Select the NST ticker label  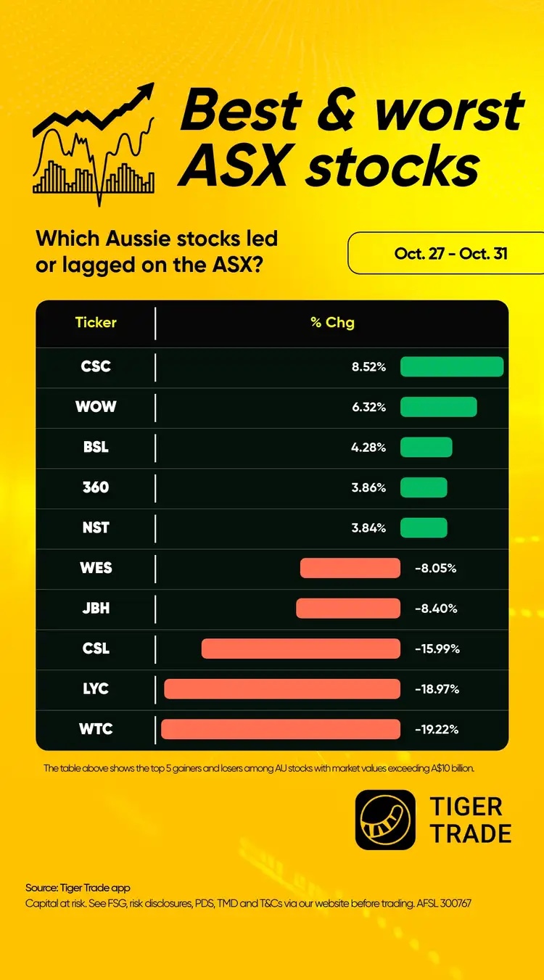coord(96,527)
